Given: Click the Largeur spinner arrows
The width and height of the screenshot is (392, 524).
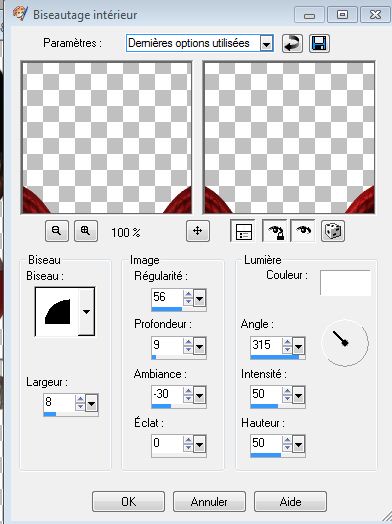Looking at the screenshot, I should pos(80,403).
